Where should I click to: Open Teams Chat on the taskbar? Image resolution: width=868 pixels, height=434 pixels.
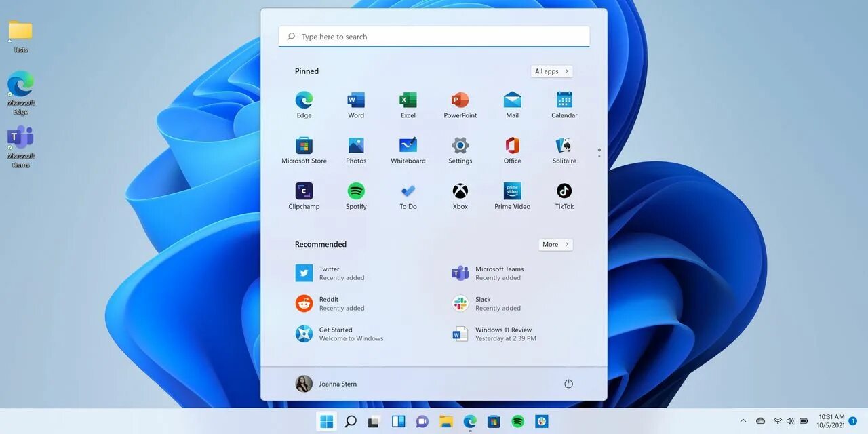coord(422,421)
